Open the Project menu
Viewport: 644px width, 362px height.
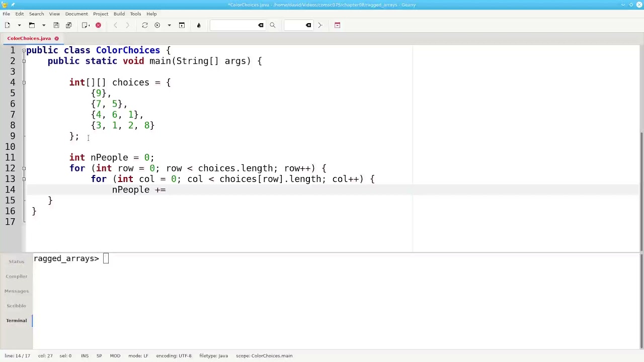(101, 14)
